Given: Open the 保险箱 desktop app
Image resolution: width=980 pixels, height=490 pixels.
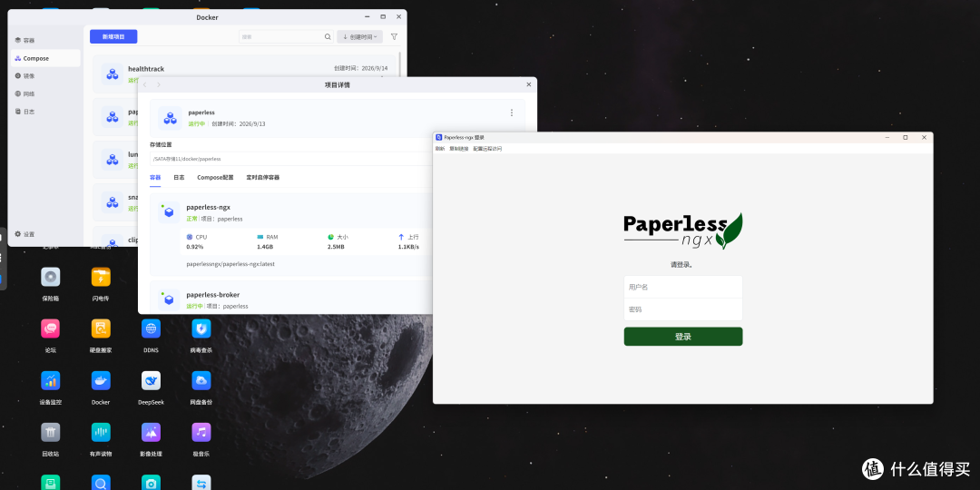Looking at the screenshot, I should [51, 276].
